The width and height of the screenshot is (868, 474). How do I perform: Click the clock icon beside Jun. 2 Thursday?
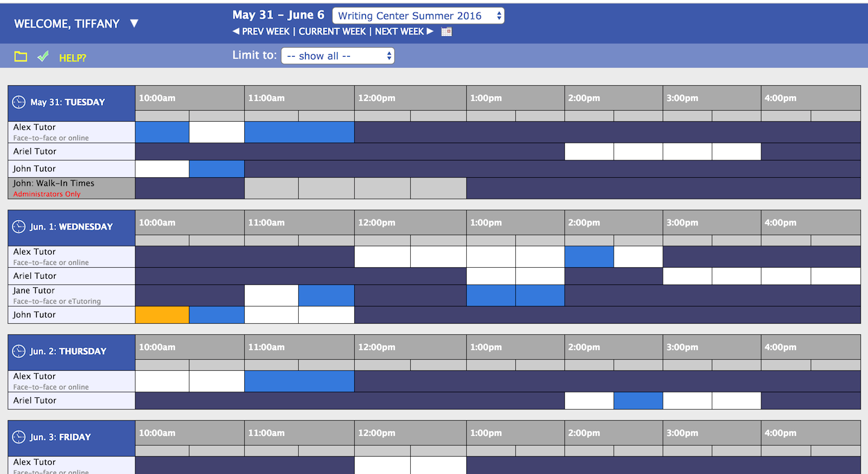[x=19, y=352]
